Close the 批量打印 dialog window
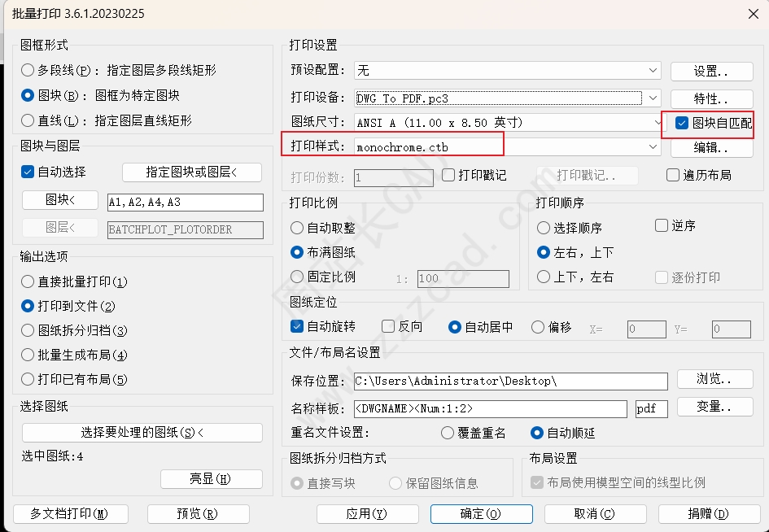769x532 pixels. point(751,12)
